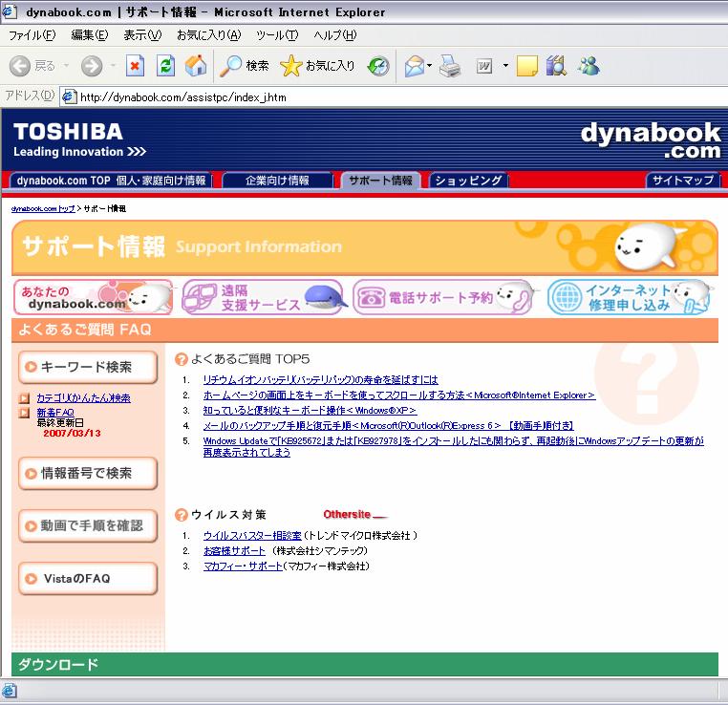
Task: Click the 2007/03/13 update date
Action: [72, 433]
